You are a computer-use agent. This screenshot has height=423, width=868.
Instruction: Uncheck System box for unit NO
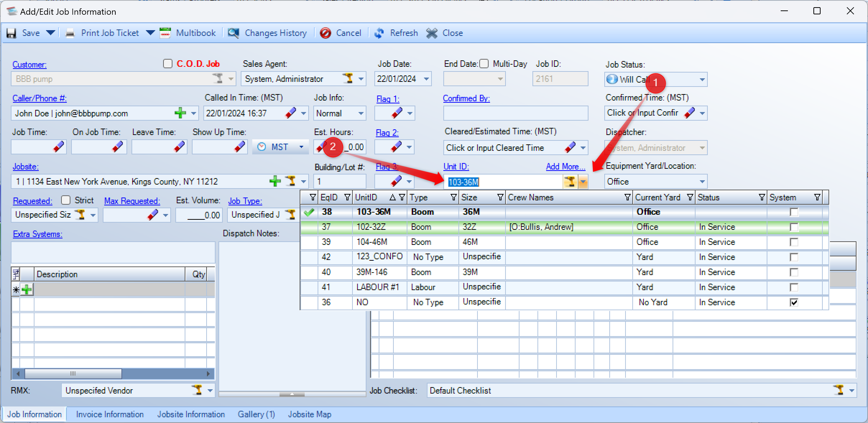coord(794,302)
